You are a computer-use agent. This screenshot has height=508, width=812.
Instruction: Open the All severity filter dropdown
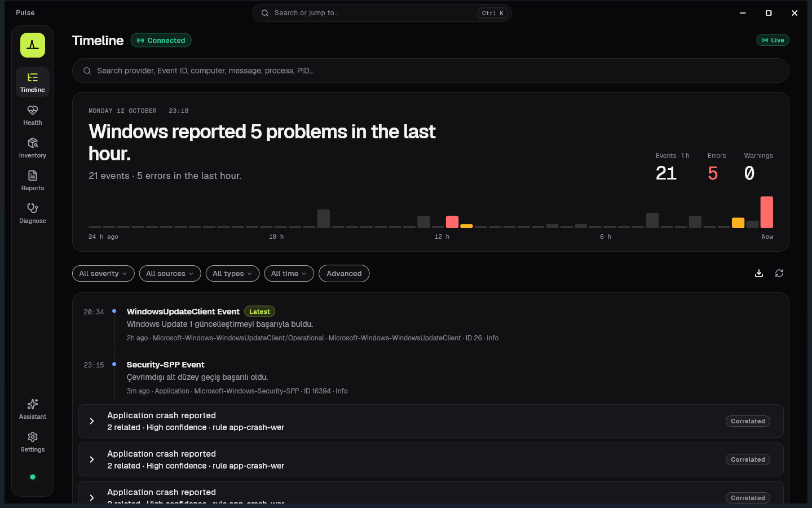click(103, 273)
